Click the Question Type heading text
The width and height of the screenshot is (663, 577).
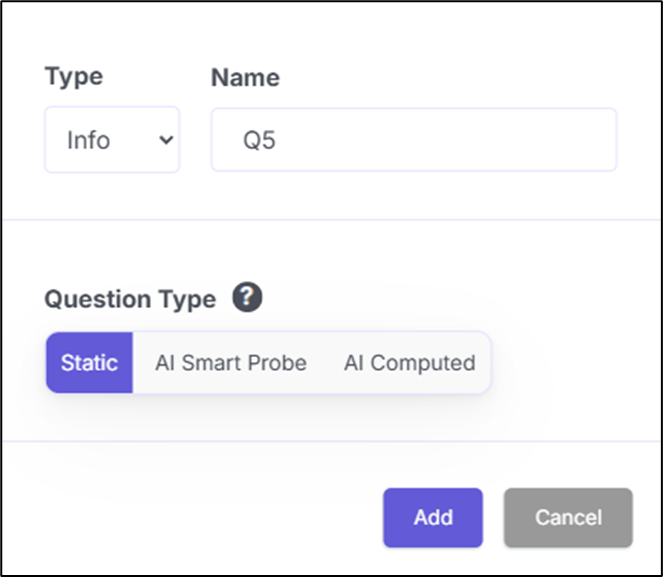pos(130,299)
